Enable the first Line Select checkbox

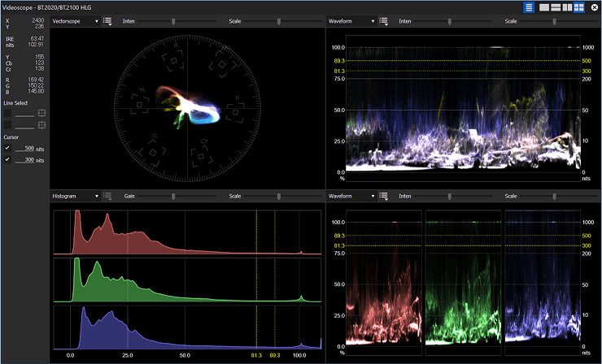8,114
